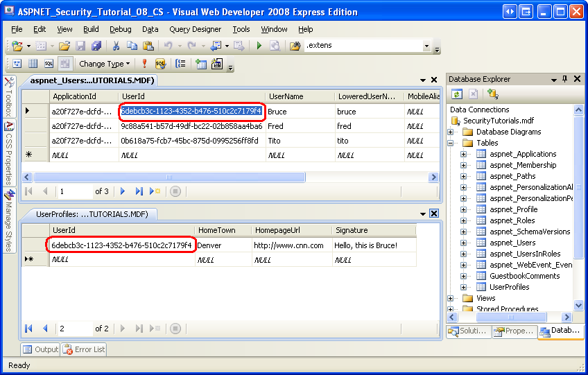Click the Fred UserName cell
The height and width of the screenshot is (375, 588).
pos(300,126)
